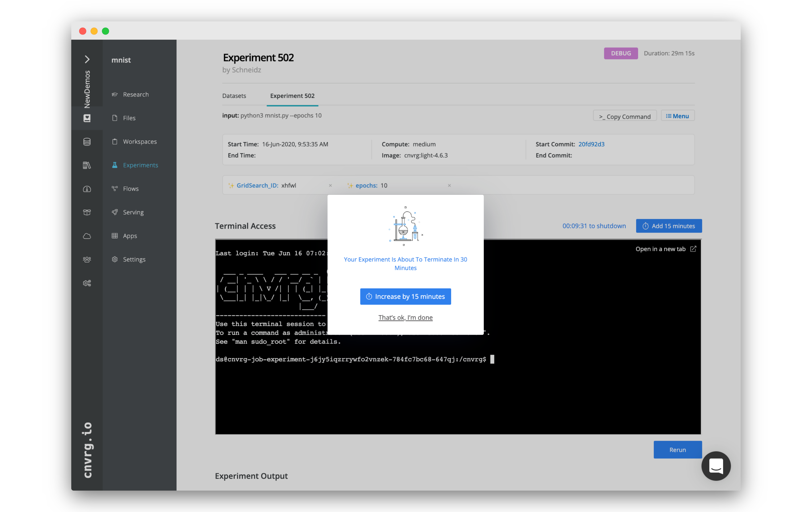This screenshot has height=512, width=812.
Task: Remove the GridSearch_ID filter tag
Action: (330, 185)
